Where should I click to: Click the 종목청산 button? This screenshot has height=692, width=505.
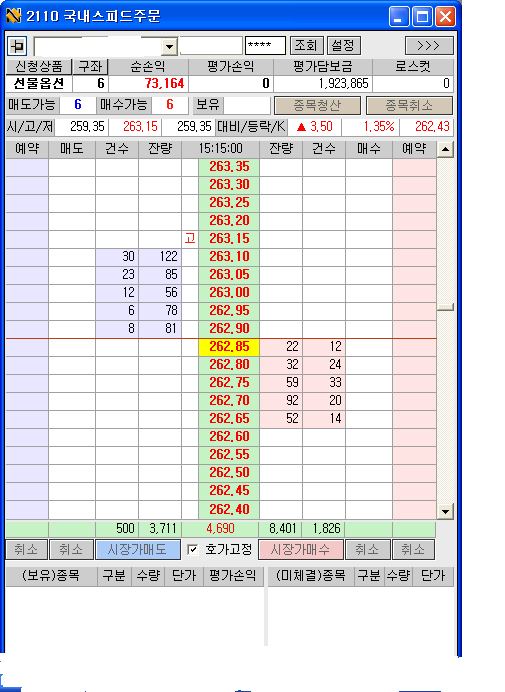click(317, 105)
